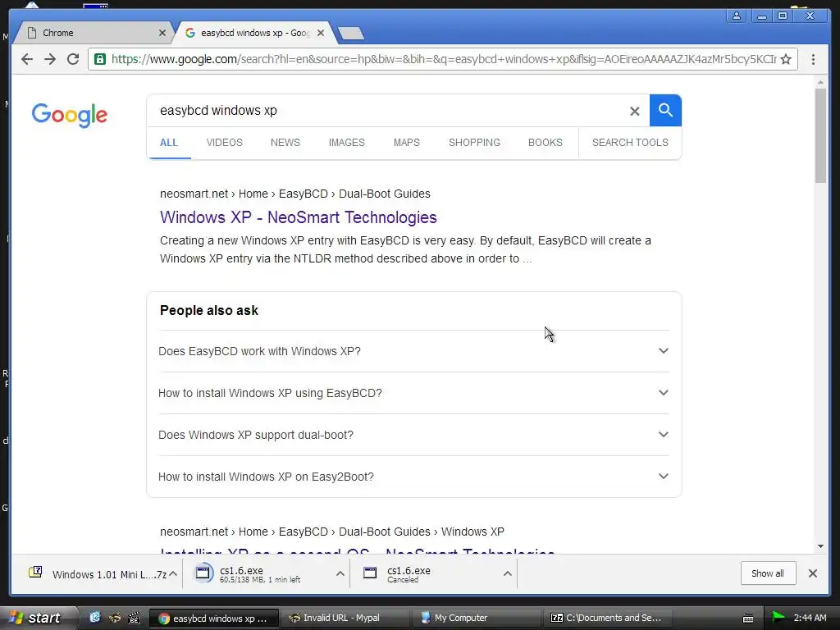
Task: Open options arrow for canceled cs1.6.exe
Action: [507, 573]
